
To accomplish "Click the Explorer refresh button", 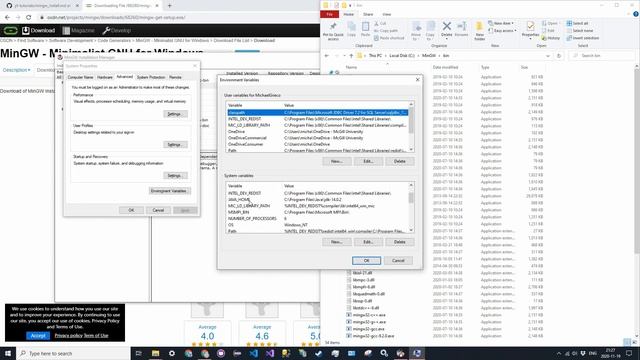I will click(x=559, y=56).
